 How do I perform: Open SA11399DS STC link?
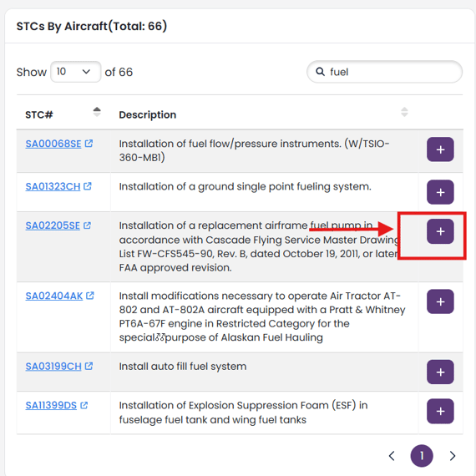pos(51,405)
